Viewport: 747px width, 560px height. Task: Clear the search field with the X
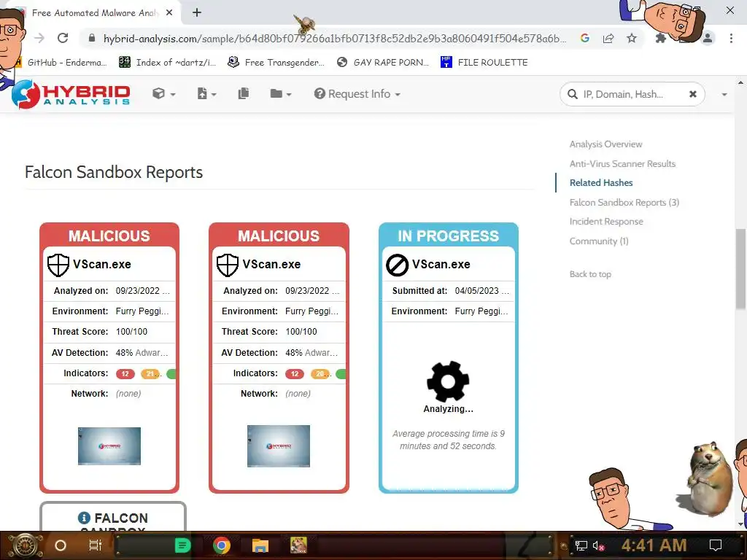click(693, 94)
